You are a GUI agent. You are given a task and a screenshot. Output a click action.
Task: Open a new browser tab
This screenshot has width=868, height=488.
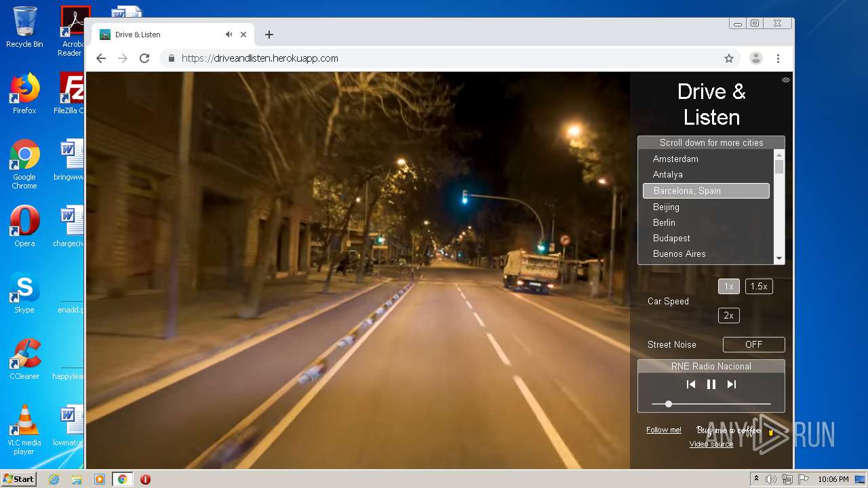269,35
